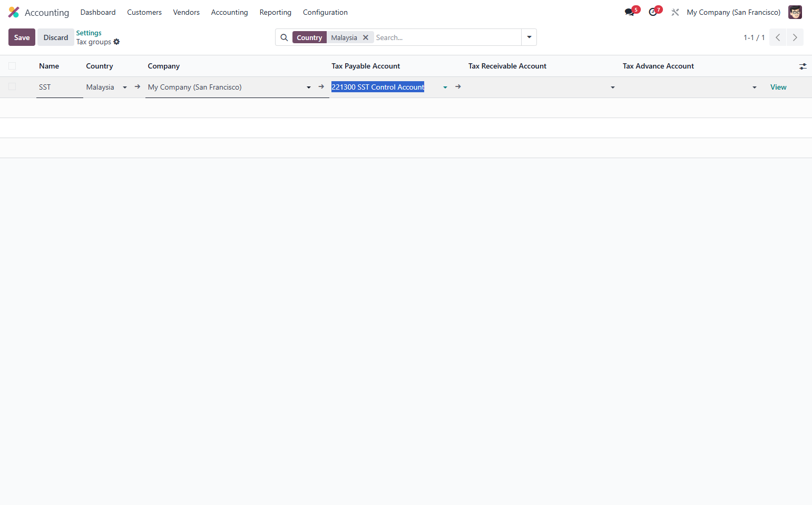Sort by the Name column header
The height and width of the screenshot is (505, 812).
(49, 66)
